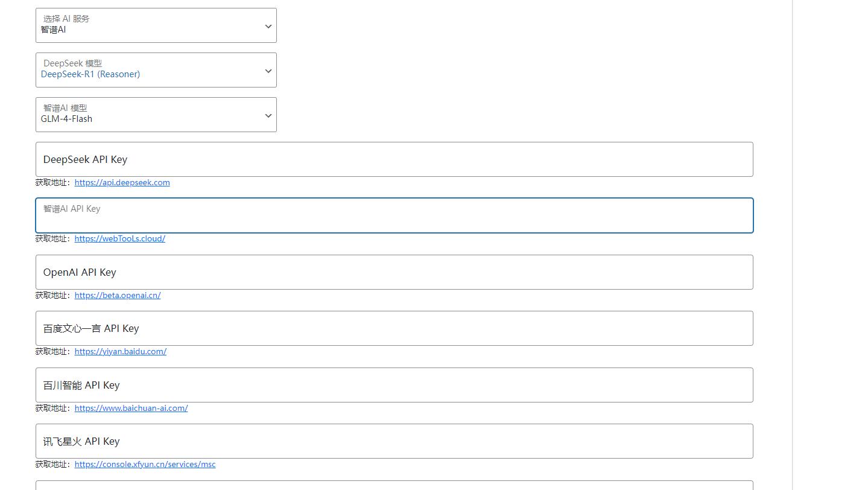The width and height of the screenshot is (868, 490).
Task: Open the baichuan-ai.com website link
Action: (x=130, y=408)
